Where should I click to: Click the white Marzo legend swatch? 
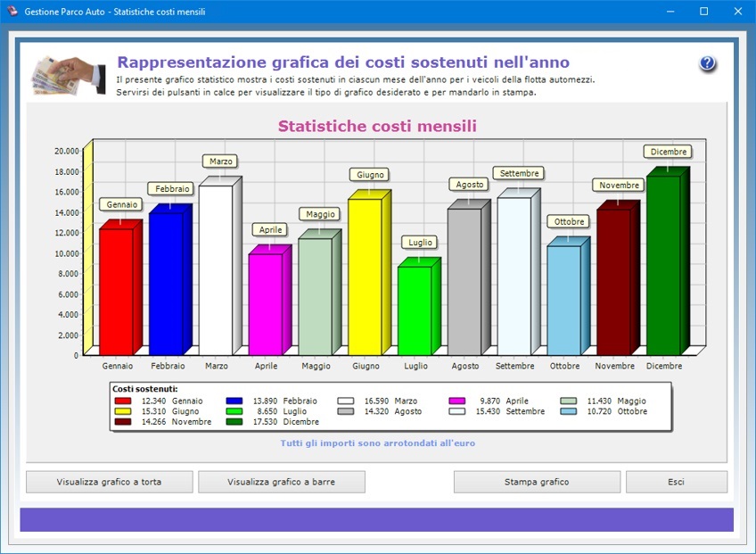(x=346, y=401)
